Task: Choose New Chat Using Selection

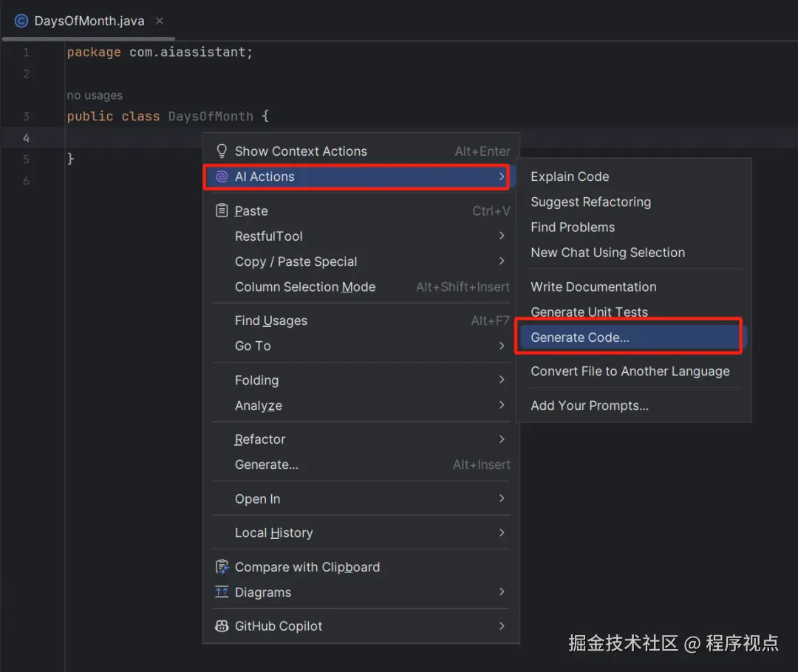Action: pyautogui.click(x=634, y=253)
